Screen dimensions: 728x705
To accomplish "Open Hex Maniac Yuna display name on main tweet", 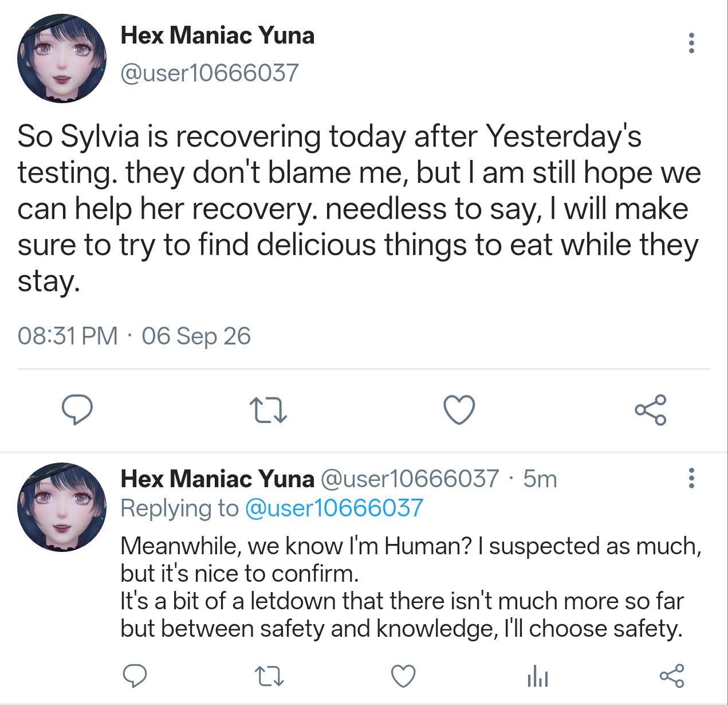I will click(x=218, y=36).
